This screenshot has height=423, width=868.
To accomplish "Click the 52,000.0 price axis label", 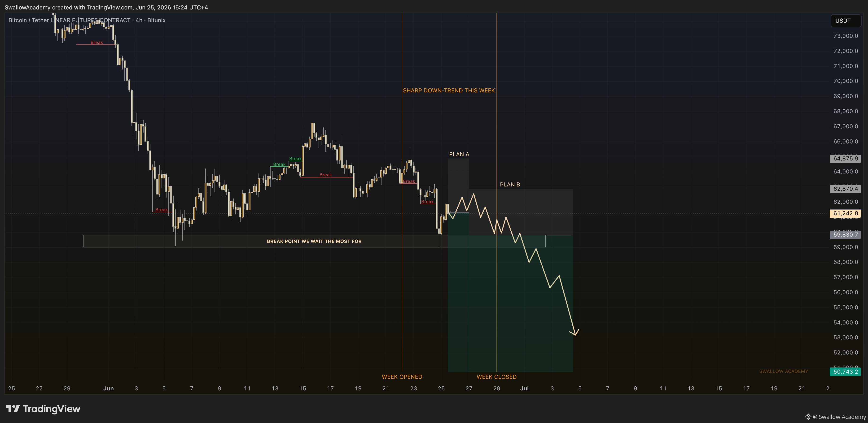I will pos(846,353).
